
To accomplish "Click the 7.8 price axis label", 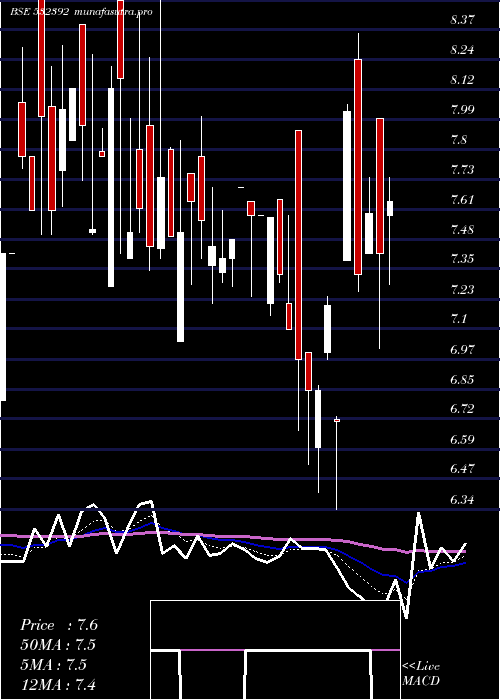I will (459, 140).
